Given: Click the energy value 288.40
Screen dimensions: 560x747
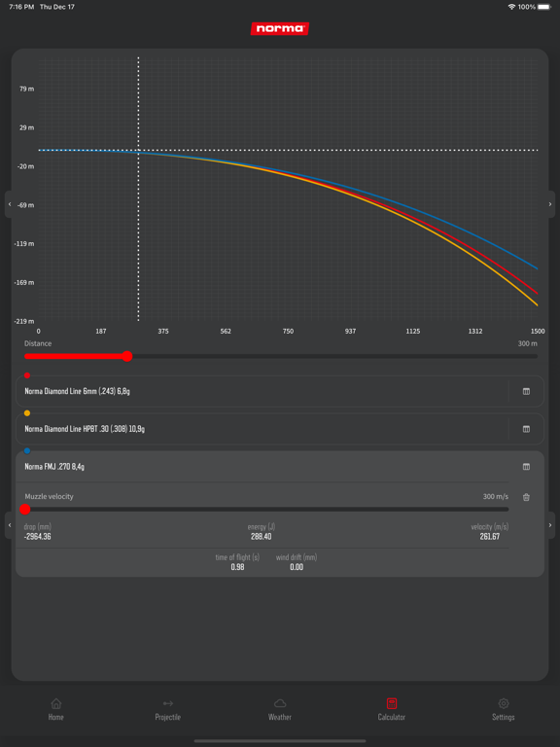Looking at the screenshot, I should [261, 537].
